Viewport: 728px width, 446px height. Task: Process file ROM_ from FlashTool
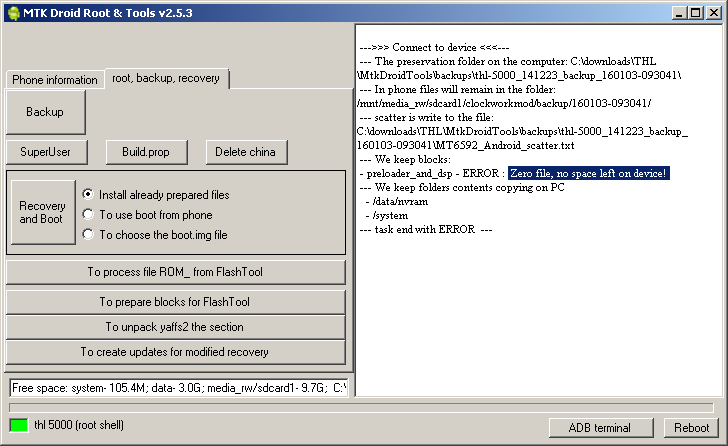click(x=176, y=272)
